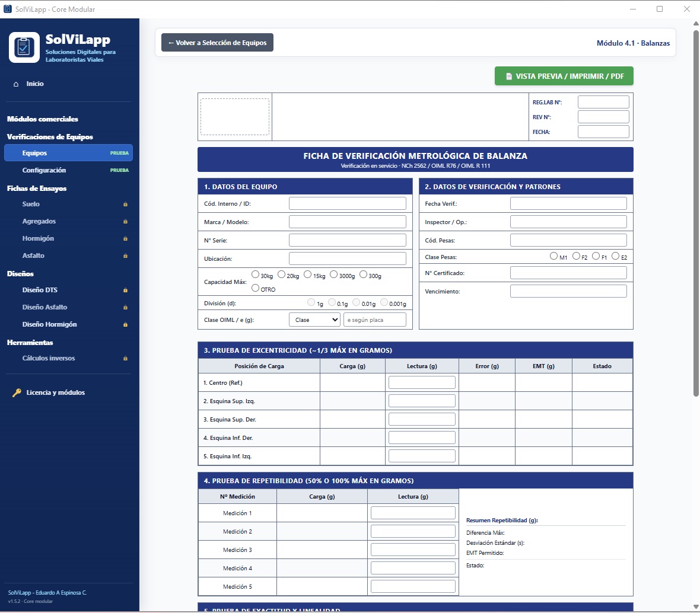Open the Agregados sidebar item
Image resolution: width=700 pixels, height=613 pixels.
coord(69,222)
